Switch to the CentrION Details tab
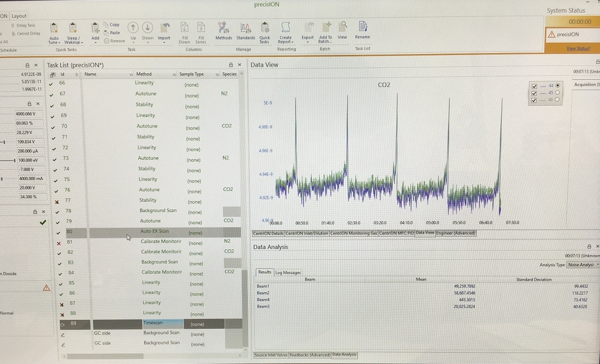This screenshot has width=600, height=364. pyautogui.click(x=268, y=233)
